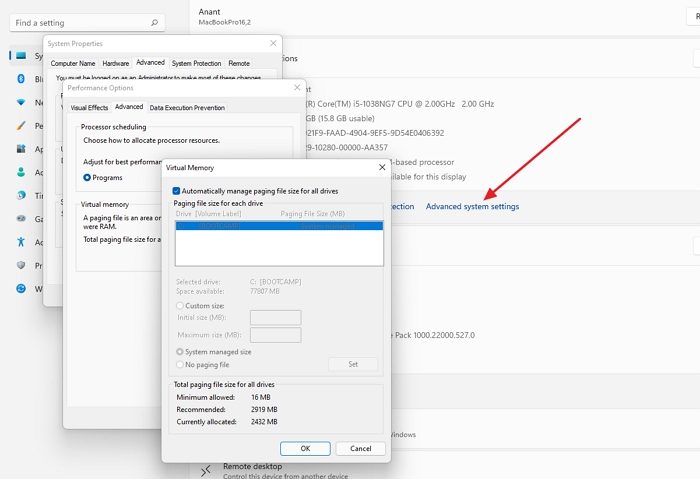
Task: Open Time & language globe icon in sidebar
Action: point(21,195)
